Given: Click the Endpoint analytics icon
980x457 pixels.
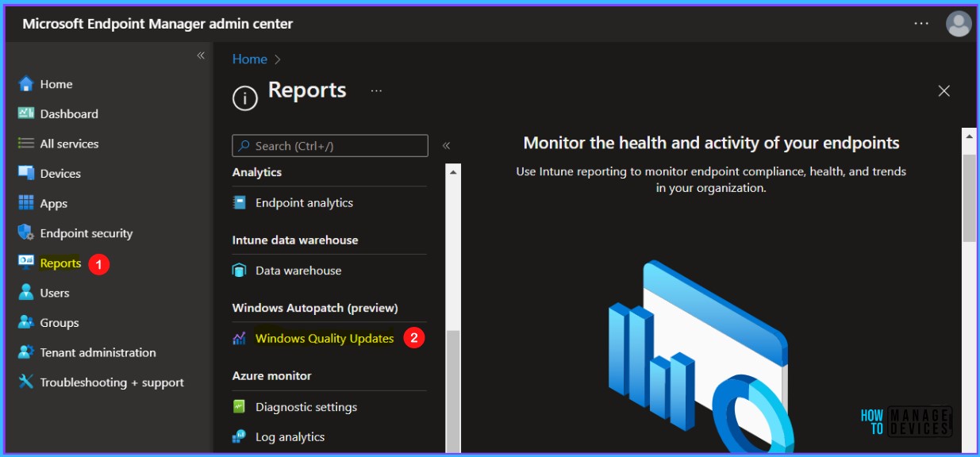Looking at the screenshot, I should 239,203.
